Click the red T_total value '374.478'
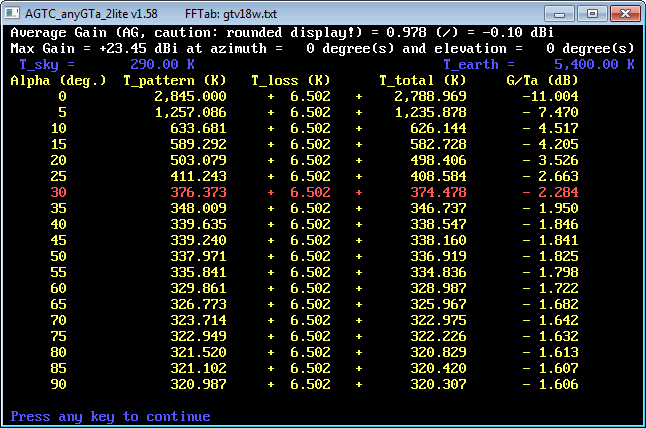The image size is (646, 428). pos(438,192)
